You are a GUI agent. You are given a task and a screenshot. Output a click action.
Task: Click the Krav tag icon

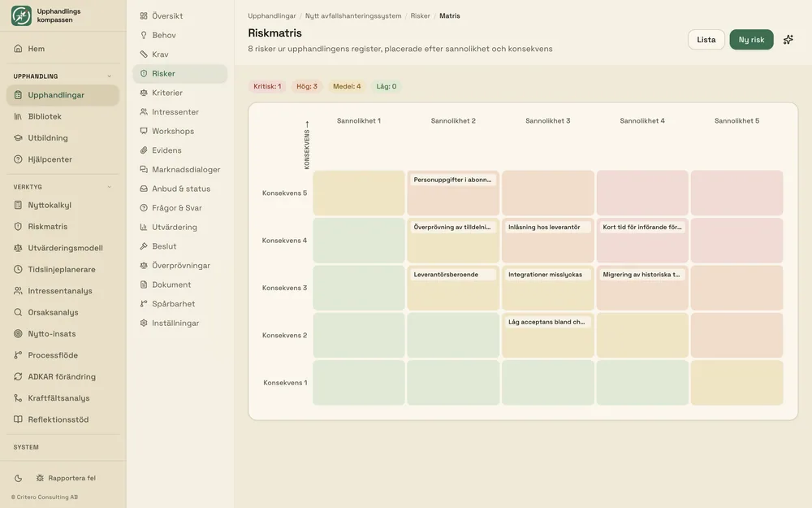144,54
